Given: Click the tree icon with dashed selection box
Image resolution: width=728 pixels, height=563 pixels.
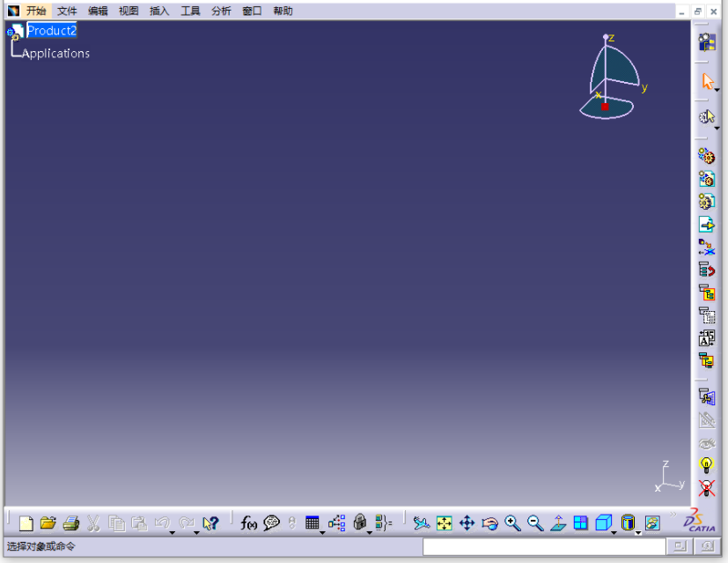Looking at the screenshot, I should coord(707,315).
